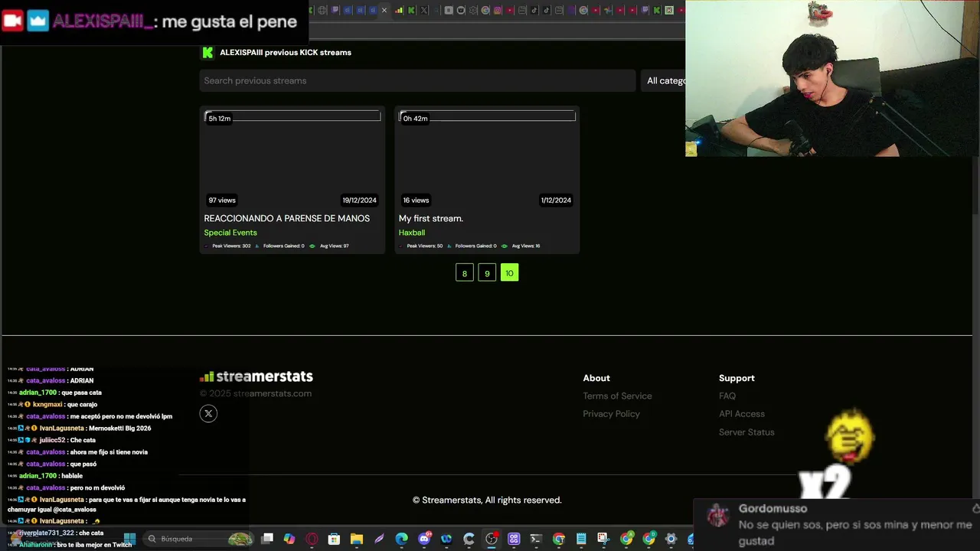Click the 1/12/2024 date label
The image size is (980, 551).
556,201
